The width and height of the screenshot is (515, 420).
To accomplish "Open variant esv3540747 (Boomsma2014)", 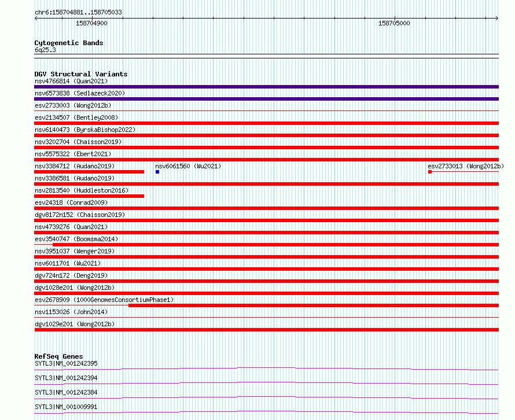I will tap(76, 239).
